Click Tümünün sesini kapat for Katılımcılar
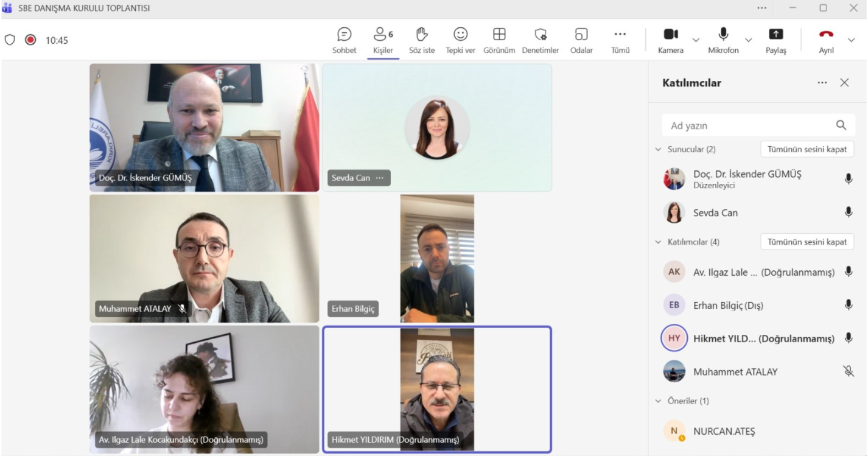Image resolution: width=868 pixels, height=456 pixels. click(807, 242)
